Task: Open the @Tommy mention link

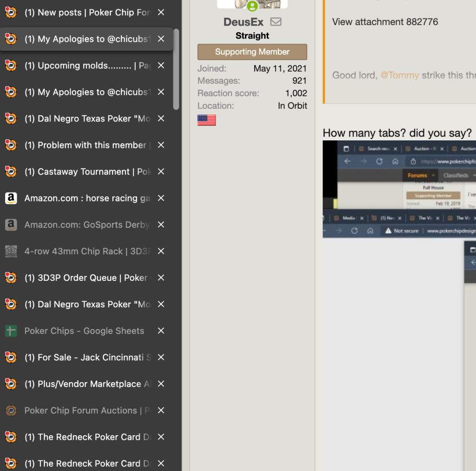Action: point(399,75)
